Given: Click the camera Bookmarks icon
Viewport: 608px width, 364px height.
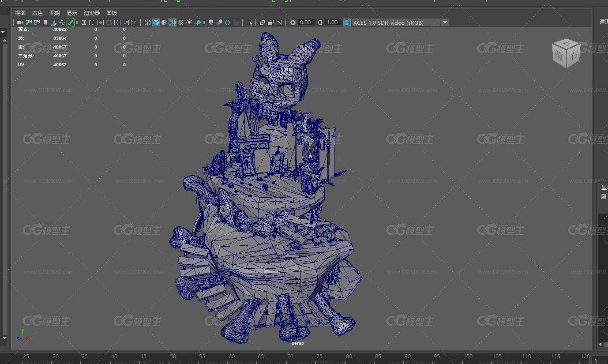Looking at the screenshot, I should coord(45,23).
